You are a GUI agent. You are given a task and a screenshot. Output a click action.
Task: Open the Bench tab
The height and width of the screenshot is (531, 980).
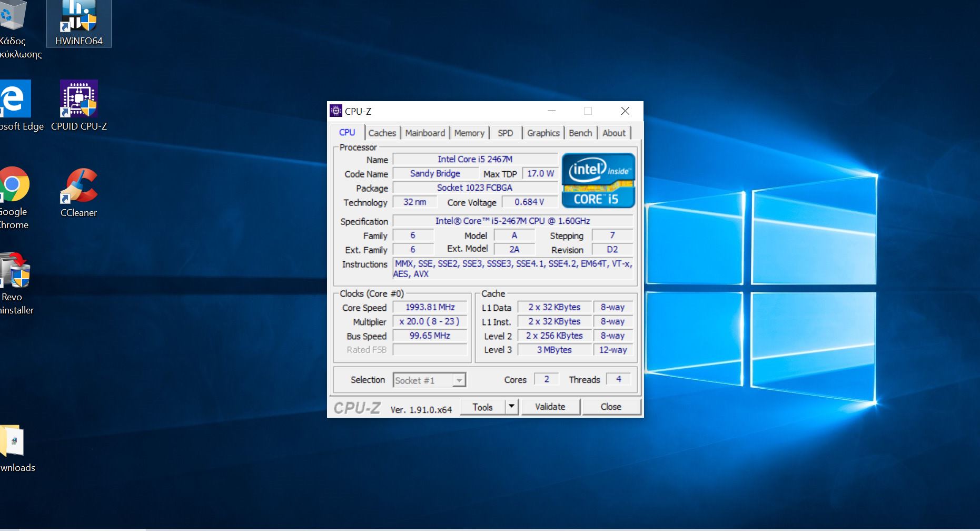(x=580, y=133)
